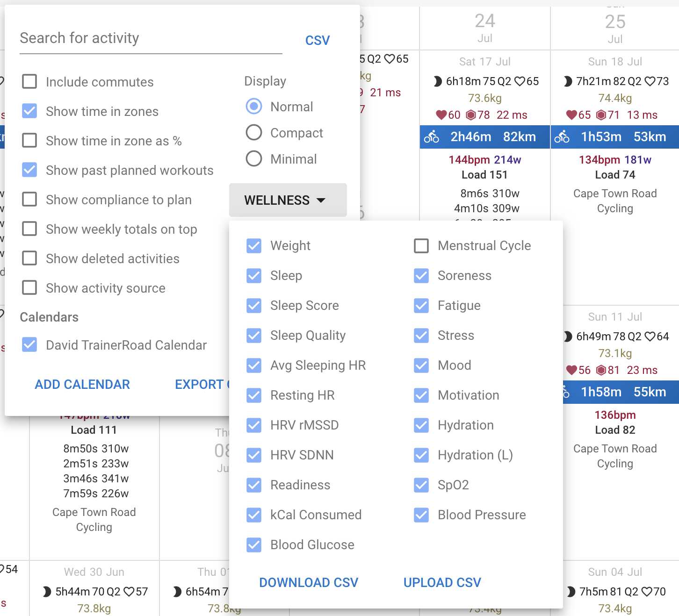Collapse the WELLNESS dropdown
679x616 pixels.
288,200
